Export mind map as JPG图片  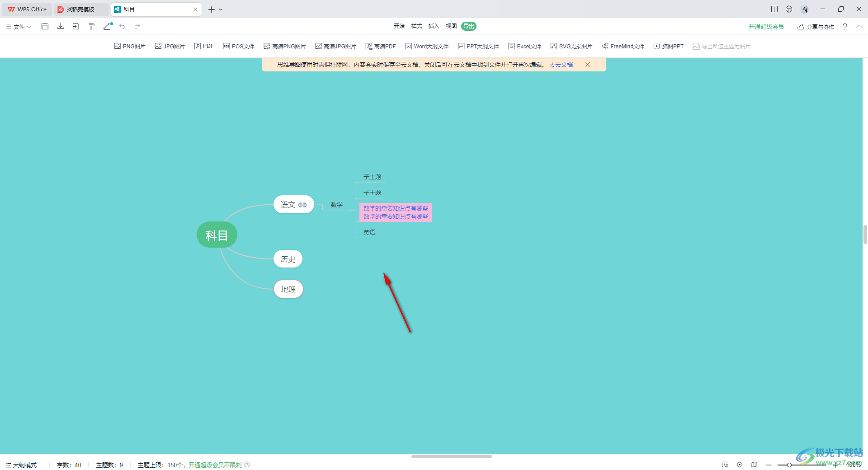(x=170, y=46)
